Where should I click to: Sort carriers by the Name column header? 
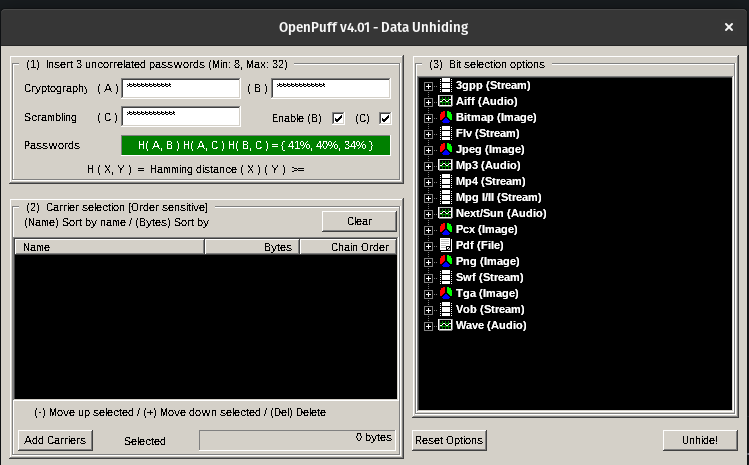tap(109, 246)
